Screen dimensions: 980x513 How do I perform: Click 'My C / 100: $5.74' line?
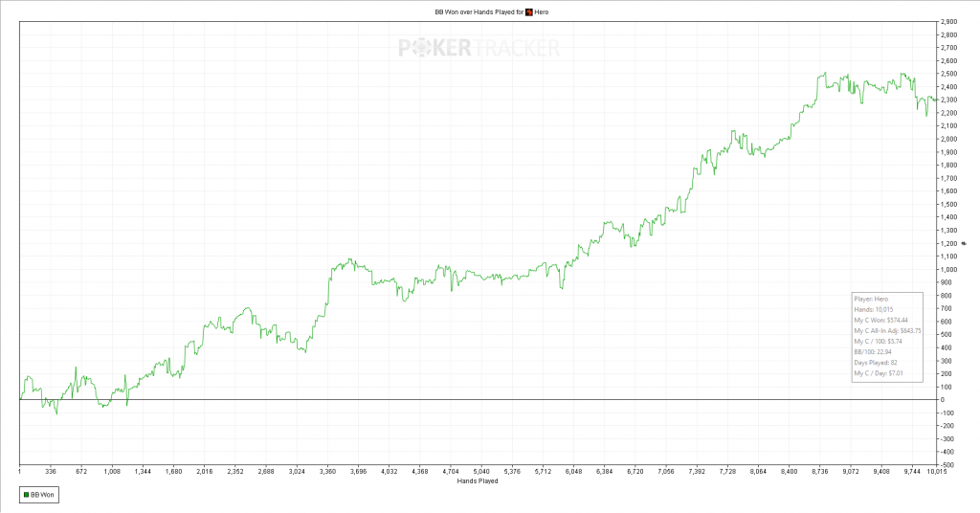[x=879, y=341]
